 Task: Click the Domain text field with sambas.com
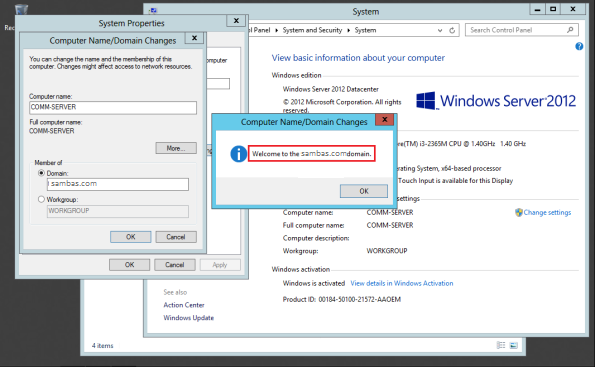[x=118, y=184]
